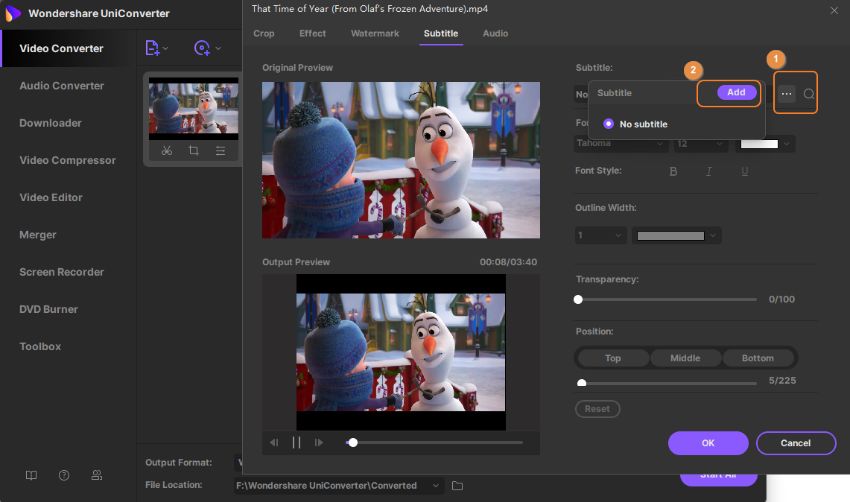Step to next frame in preview

(319, 442)
